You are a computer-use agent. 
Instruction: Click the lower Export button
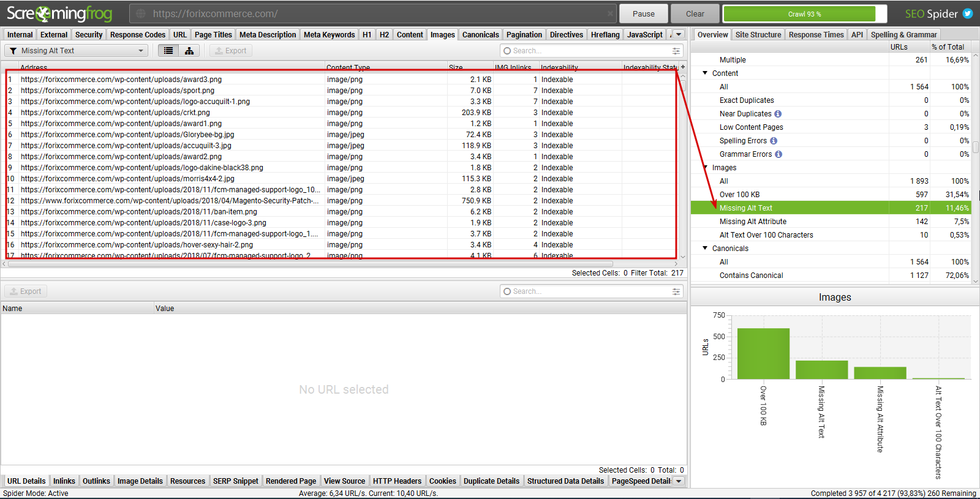coord(26,291)
